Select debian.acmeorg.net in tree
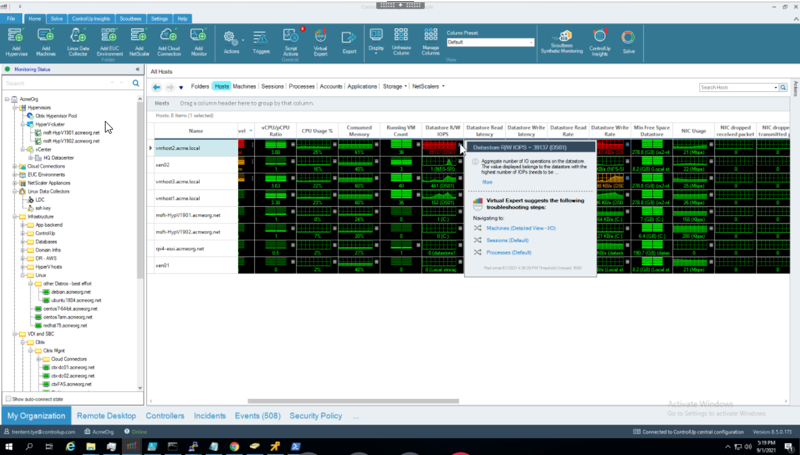This screenshot has height=455, width=800. tap(70, 292)
